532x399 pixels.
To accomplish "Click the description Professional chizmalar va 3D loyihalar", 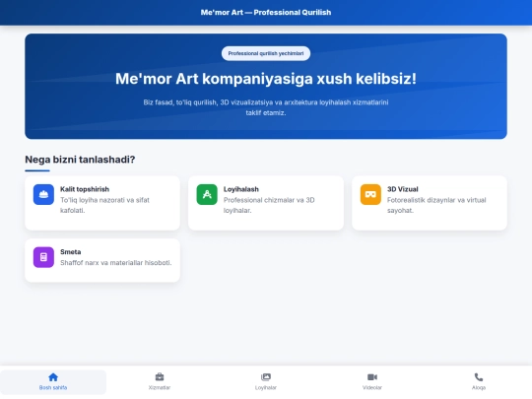I will (269, 205).
